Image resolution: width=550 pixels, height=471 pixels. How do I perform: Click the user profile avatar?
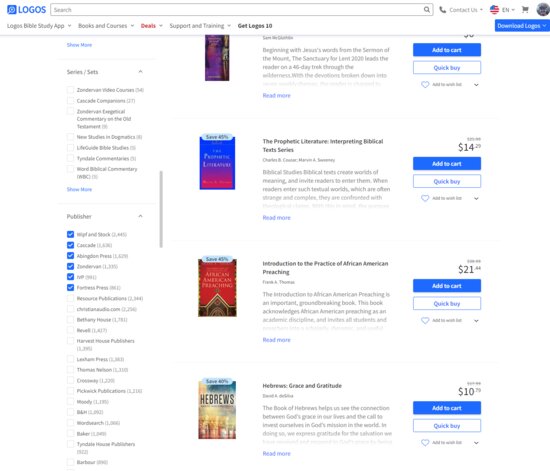[543, 9]
